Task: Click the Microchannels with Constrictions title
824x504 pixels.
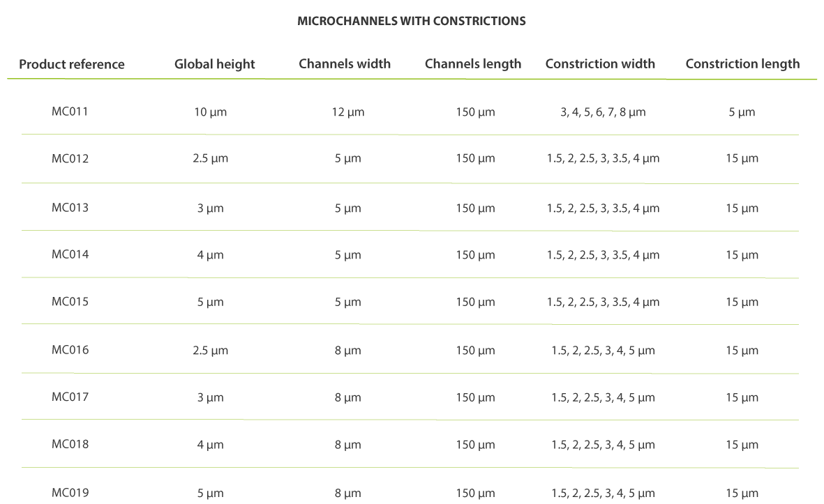Action: [x=412, y=21]
